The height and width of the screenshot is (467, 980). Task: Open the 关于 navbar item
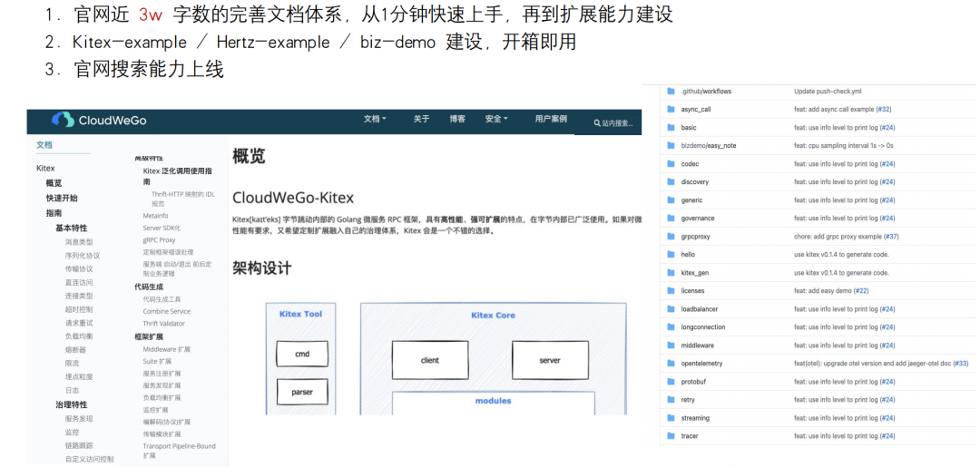click(421, 119)
